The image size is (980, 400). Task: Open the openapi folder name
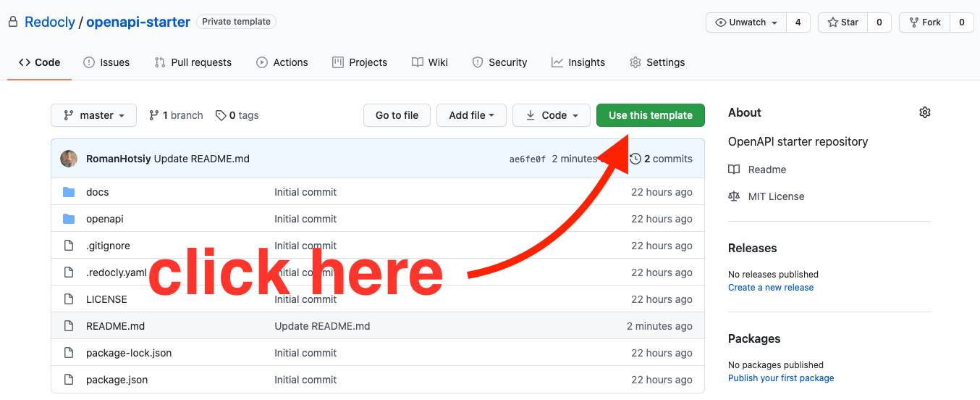click(105, 219)
